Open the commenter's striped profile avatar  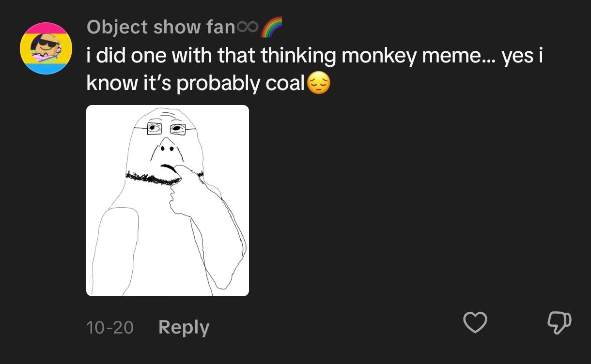[x=46, y=48]
